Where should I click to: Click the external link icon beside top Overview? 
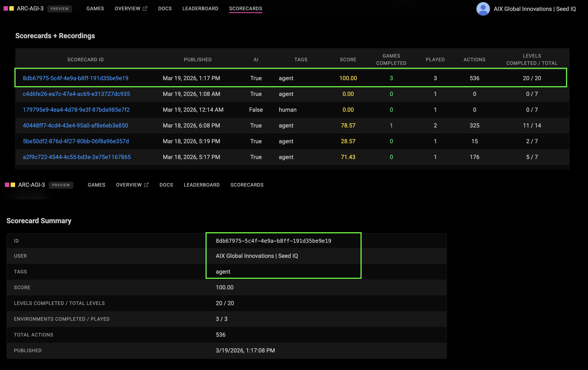coord(145,8)
